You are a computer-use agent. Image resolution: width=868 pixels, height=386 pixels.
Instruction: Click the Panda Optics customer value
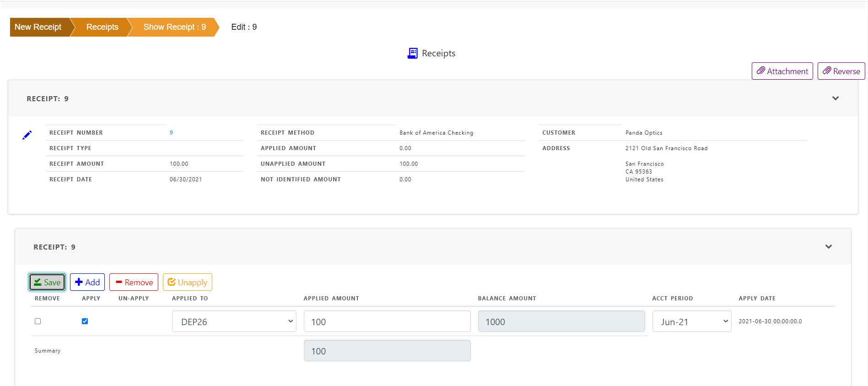coord(644,133)
